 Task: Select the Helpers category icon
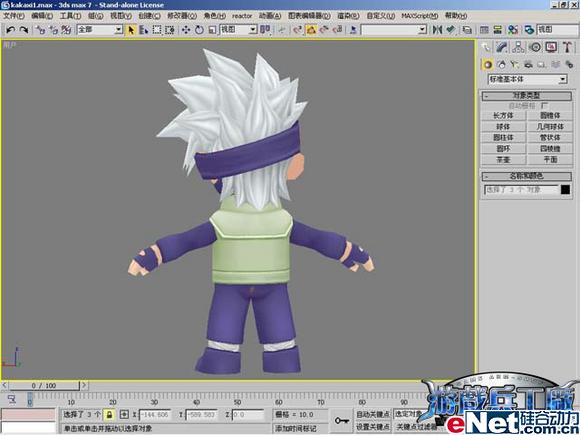(542, 65)
